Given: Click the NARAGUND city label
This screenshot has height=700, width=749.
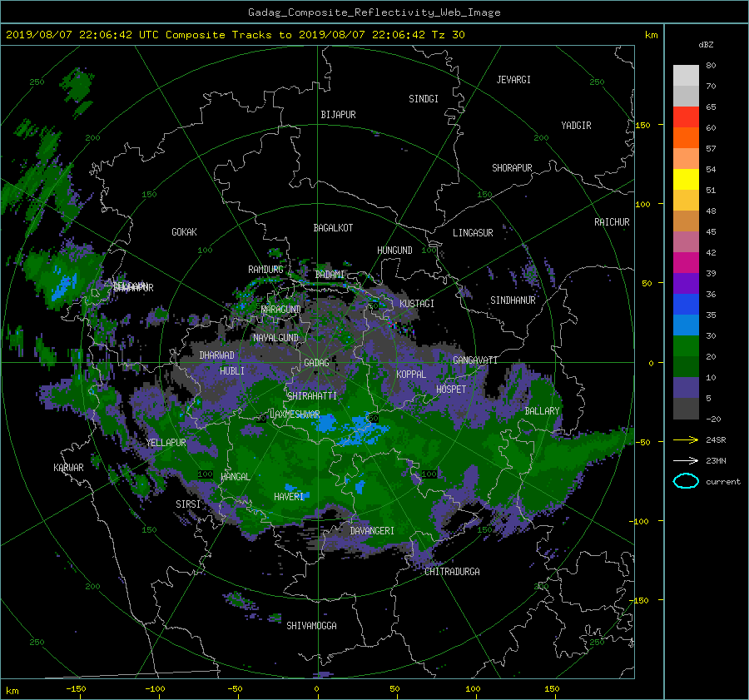Looking at the screenshot, I should click(x=281, y=310).
